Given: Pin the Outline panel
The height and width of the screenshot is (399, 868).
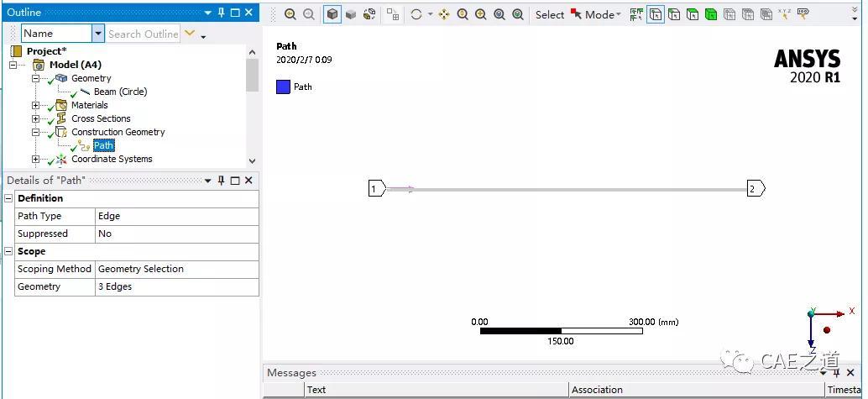Looking at the screenshot, I should [x=222, y=13].
